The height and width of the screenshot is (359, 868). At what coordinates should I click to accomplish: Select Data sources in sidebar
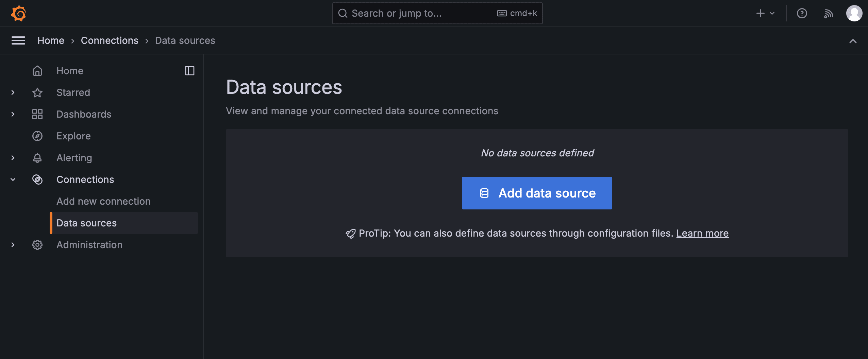[x=86, y=223]
